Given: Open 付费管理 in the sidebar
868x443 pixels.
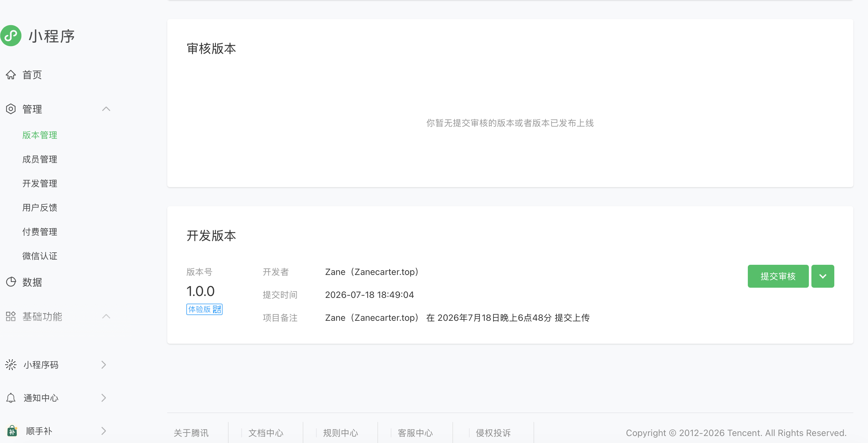Looking at the screenshot, I should [x=40, y=232].
